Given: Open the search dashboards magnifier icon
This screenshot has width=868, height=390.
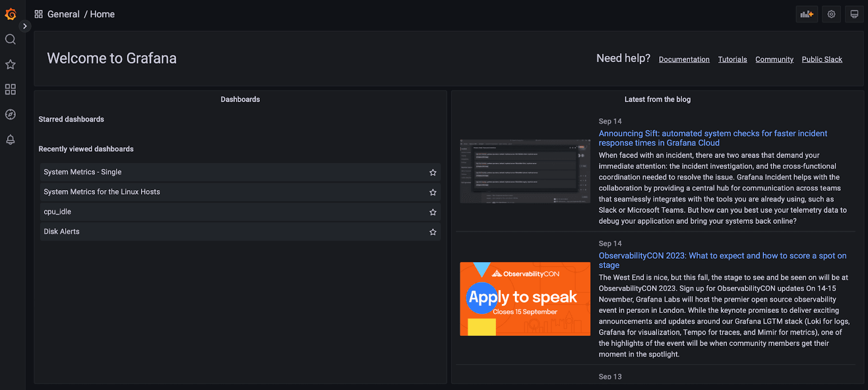Looking at the screenshot, I should (10, 39).
